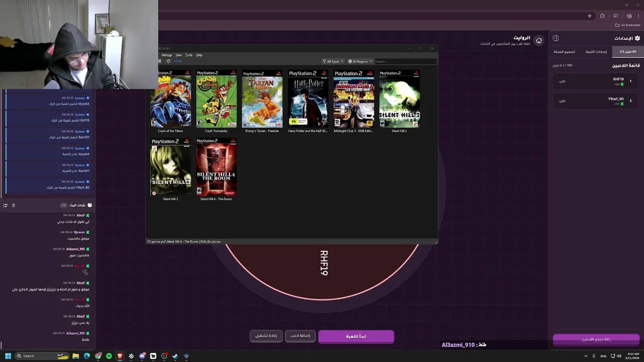Select the Crash of the Titans cover

(x=171, y=99)
